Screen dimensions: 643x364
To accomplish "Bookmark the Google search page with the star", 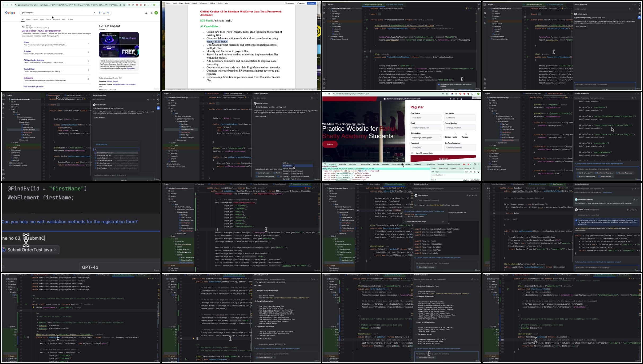I will pyautogui.click(x=124, y=5).
